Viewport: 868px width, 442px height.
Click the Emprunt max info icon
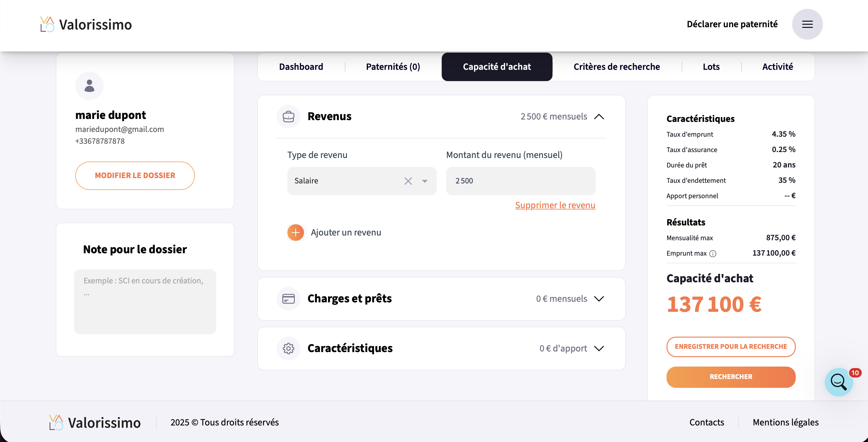pyautogui.click(x=713, y=254)
